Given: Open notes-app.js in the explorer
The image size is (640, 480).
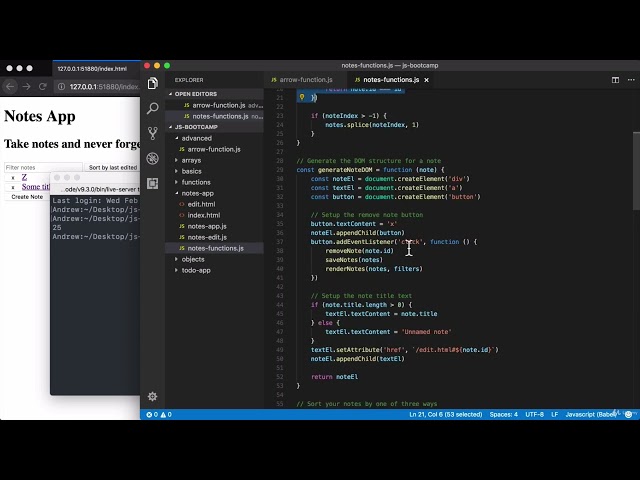Looking at the screenshot, I should pyautogui.click(x=214, y=226).
